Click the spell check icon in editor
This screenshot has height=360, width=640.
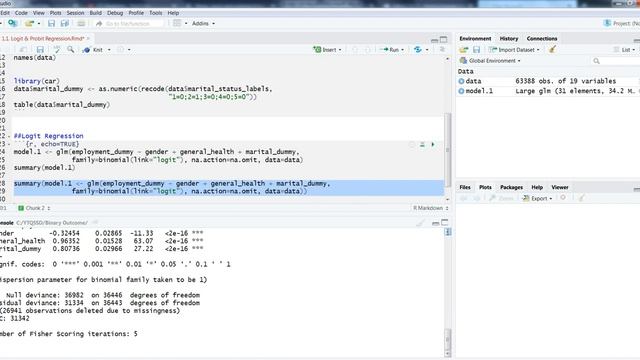pyautogui.click(x=56, y=49)
